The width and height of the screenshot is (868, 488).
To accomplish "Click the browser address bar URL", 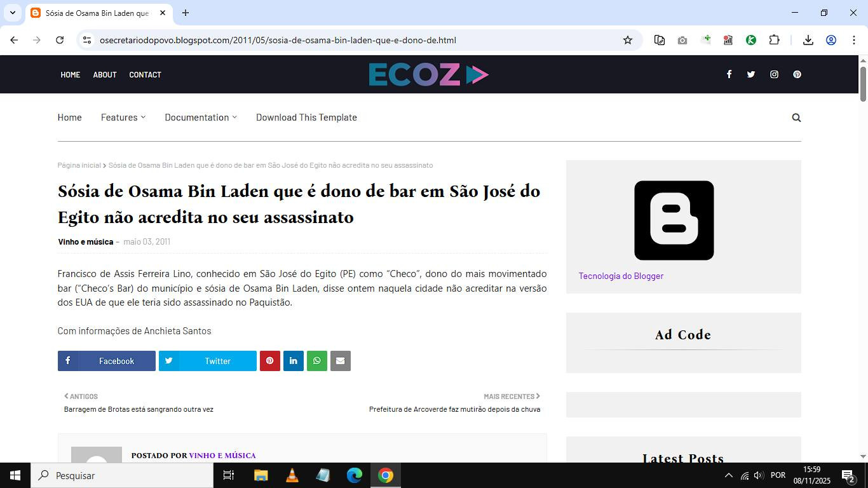I will pyautogui.click(x=278, y=40).
